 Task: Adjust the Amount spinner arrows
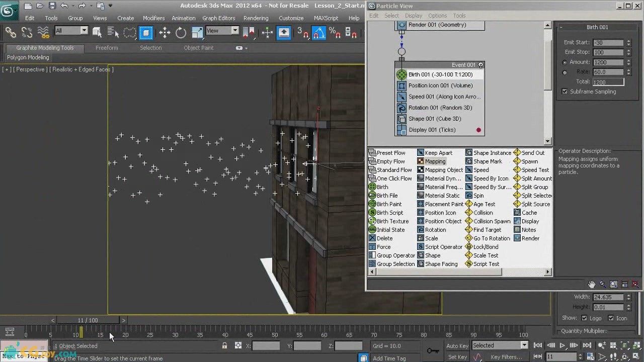tap(628, 62)
